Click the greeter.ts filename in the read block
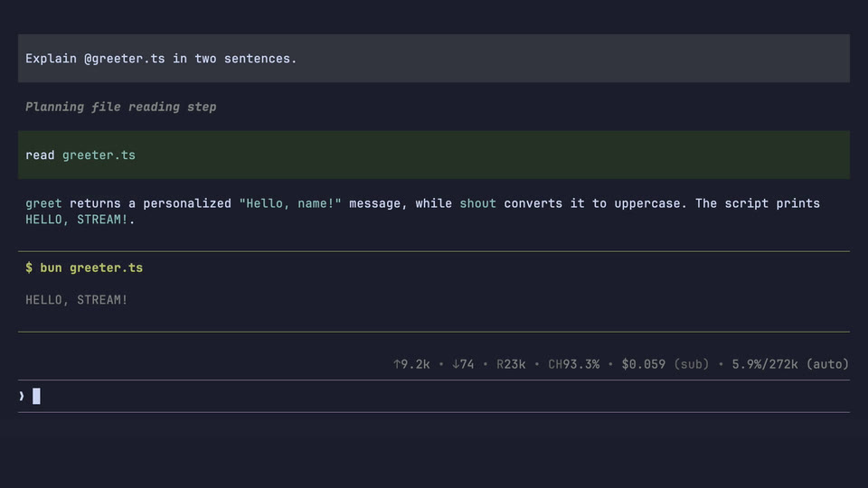868x488 pixels. pyautogui.click(x=99, y=155)
